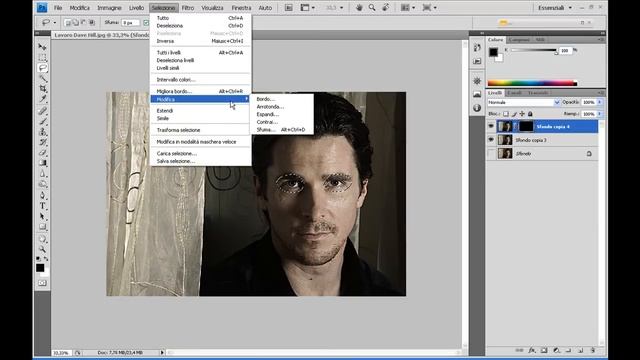Select the Crop tool

coord(42,89)
